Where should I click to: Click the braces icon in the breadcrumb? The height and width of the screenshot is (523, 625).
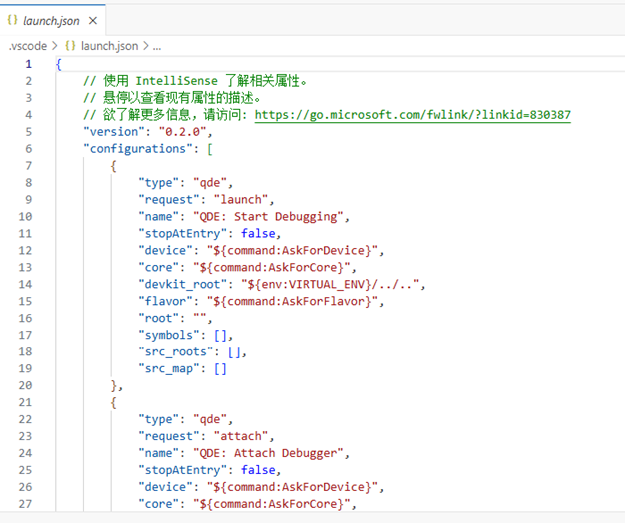click(x=71, y=46)
